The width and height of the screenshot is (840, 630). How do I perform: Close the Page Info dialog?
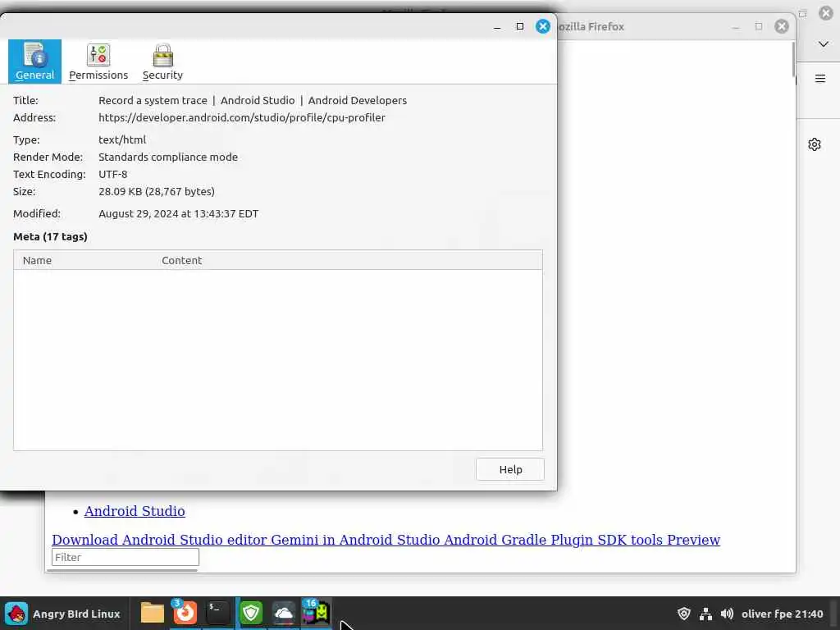coord(543,26)
